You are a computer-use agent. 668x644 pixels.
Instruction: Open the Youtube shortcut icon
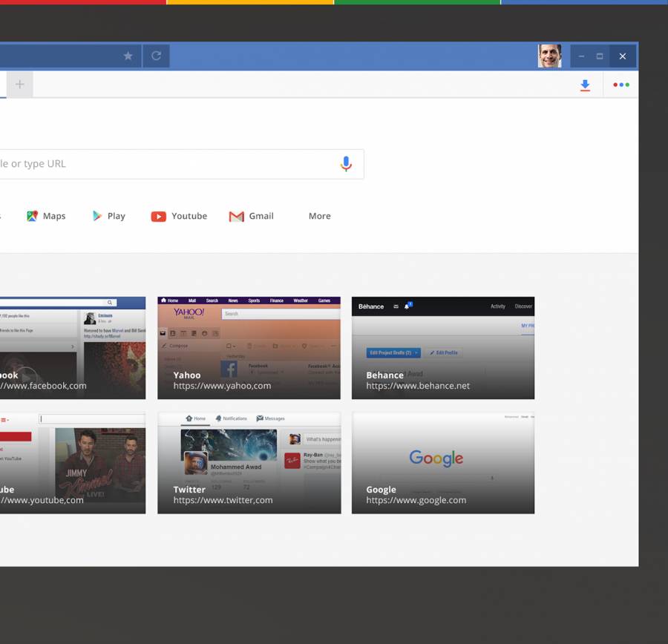pos(158,216)
